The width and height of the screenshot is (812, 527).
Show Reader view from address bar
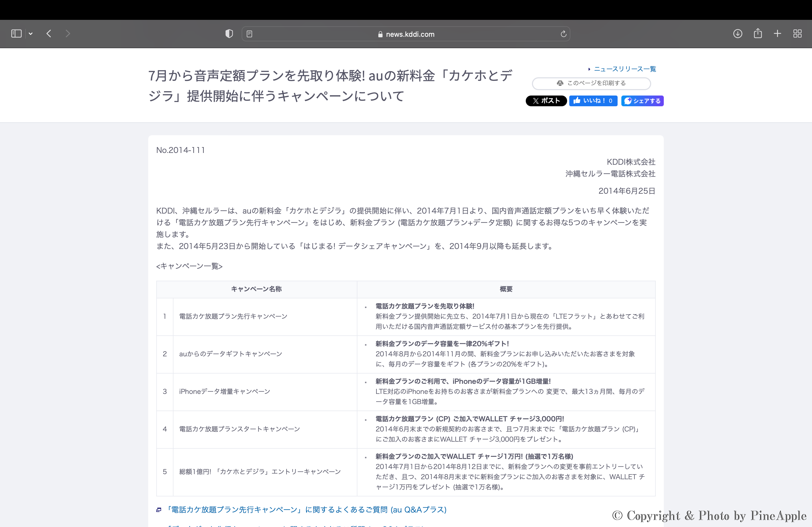pos(249,34)
